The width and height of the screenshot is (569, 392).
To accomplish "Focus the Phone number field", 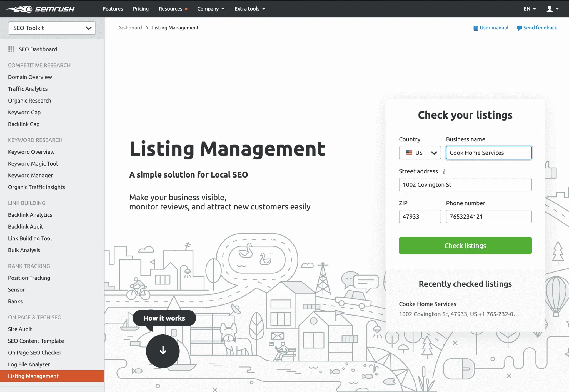I will pos(488,217).
